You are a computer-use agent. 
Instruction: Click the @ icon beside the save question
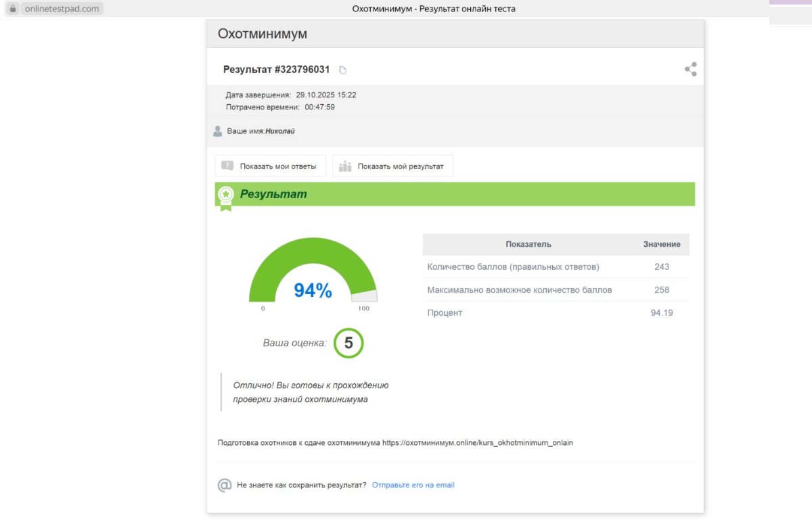(225, 485)
